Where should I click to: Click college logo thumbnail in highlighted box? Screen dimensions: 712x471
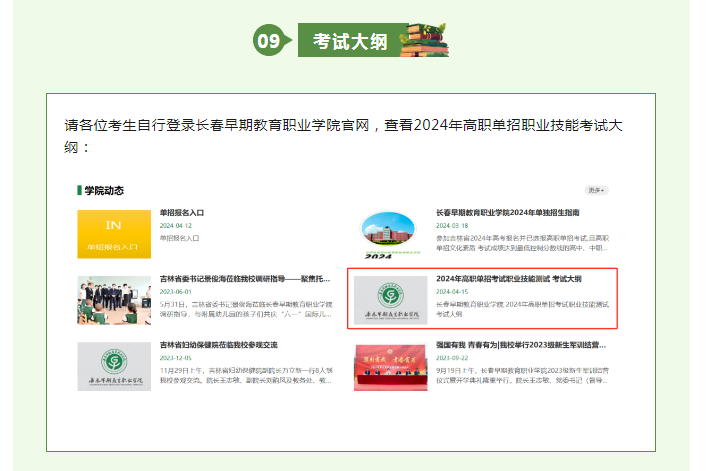coord(390,299)
